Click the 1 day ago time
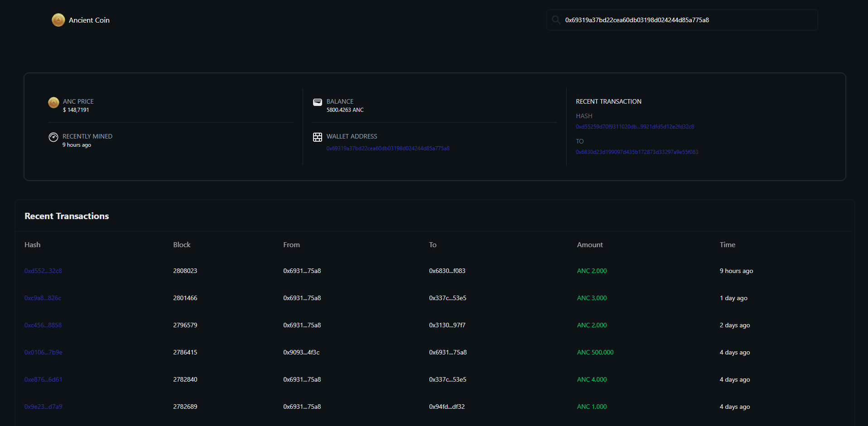Viewport: 868px width, 426px height. click(x=733, y=298)
